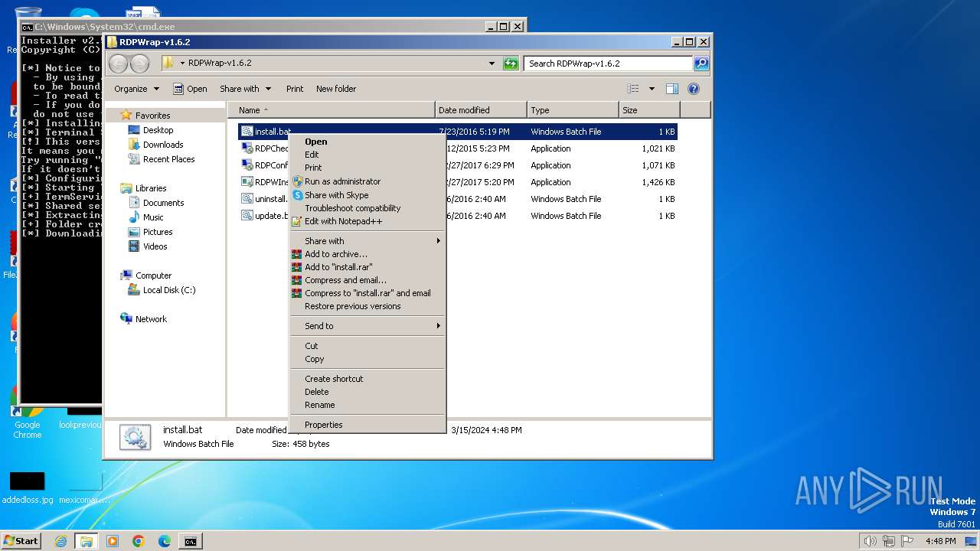Open Internet Explorer from the taskbar
The width and height of the screenshot is (980, 551).
point(60,541)
